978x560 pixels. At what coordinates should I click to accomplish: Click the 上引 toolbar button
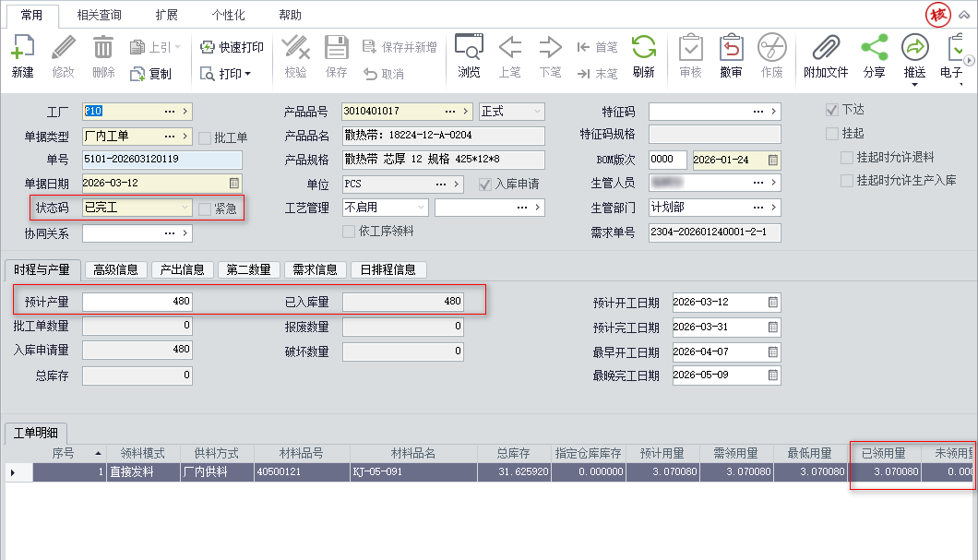tap(154, 47)
